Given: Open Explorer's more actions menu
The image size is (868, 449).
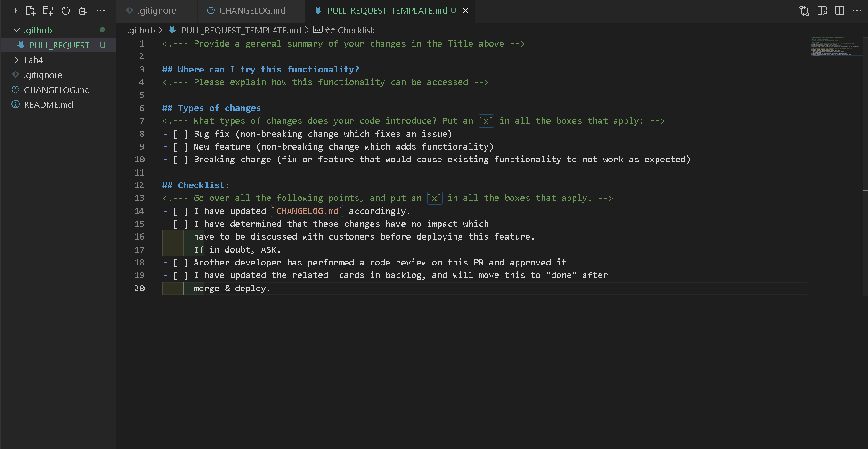Looking at the screenshot, I should tap(100, 10).
